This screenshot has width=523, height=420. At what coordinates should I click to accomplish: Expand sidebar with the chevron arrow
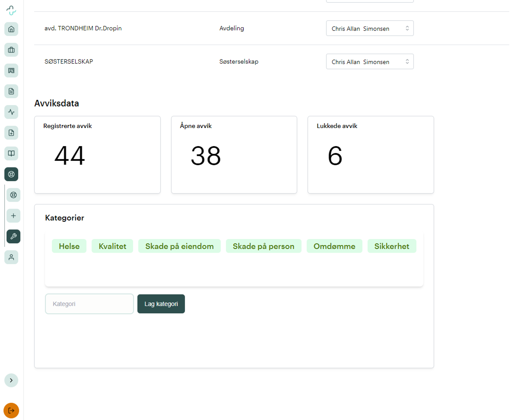pos(11,380)
